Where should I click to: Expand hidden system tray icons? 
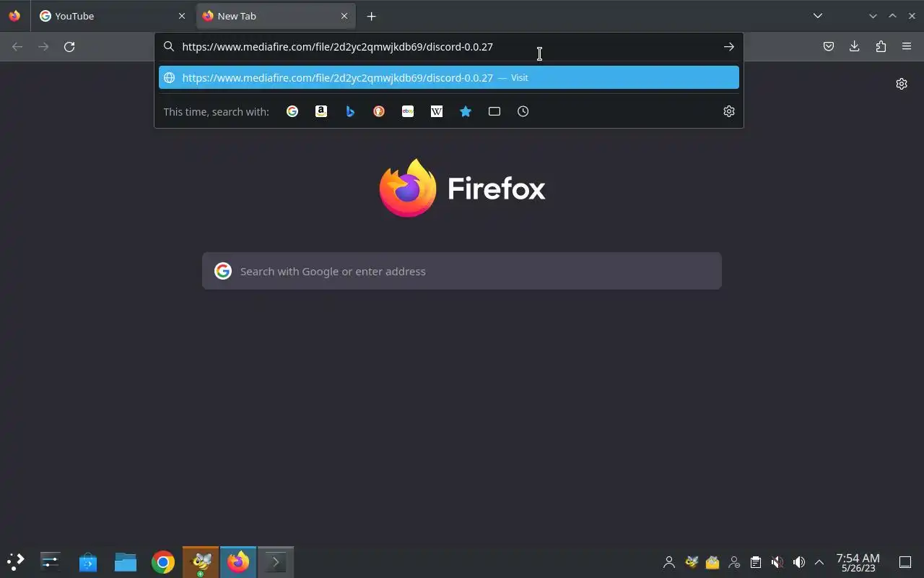(819, 562)
